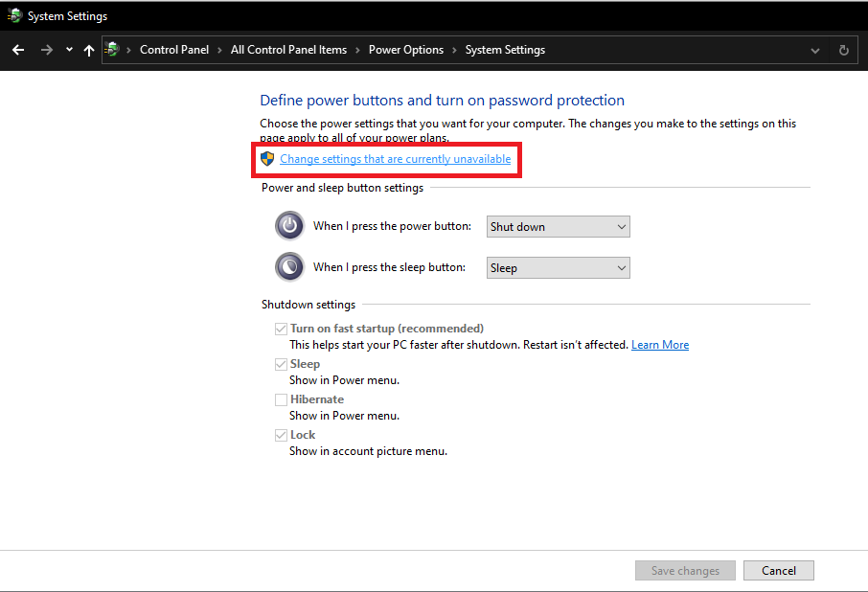The height and width of the screenshot is (592, 868).
Task: Click the UAC shield icon
Action: coord(267,159)
